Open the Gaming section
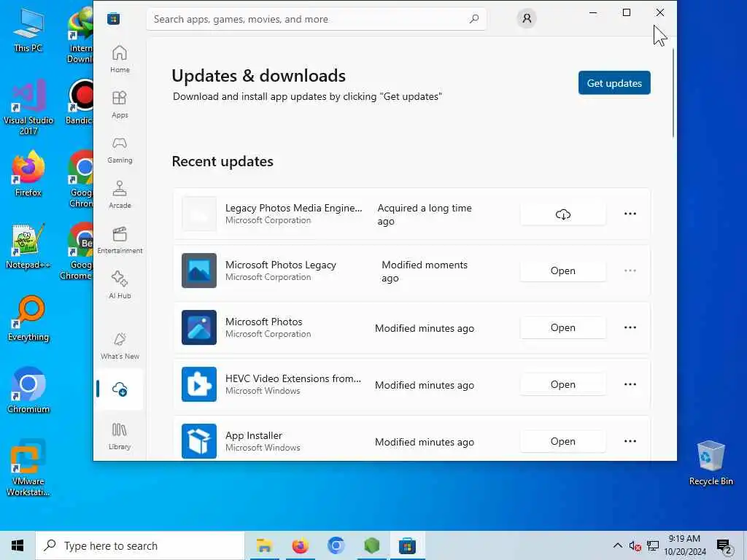 coord(120,149)
